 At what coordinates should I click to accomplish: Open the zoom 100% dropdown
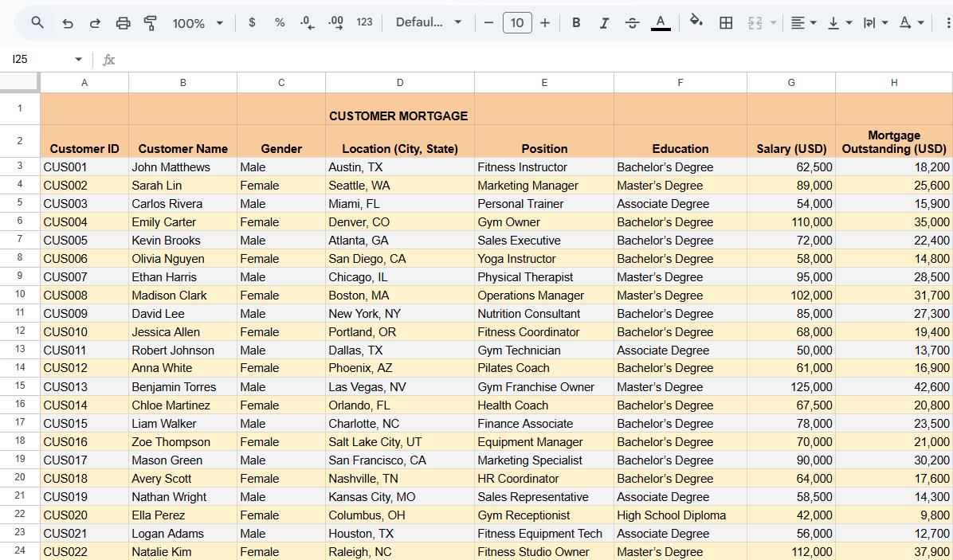(198, 23)
